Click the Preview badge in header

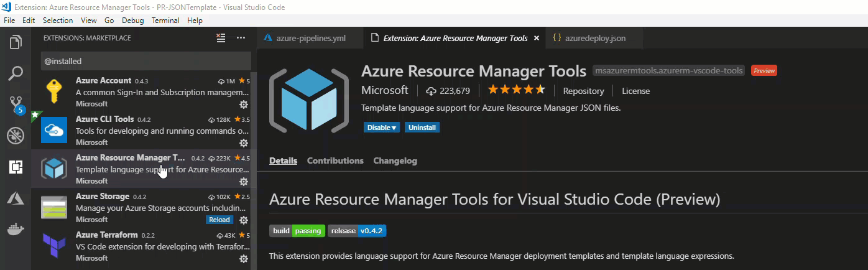pos(764,70)
